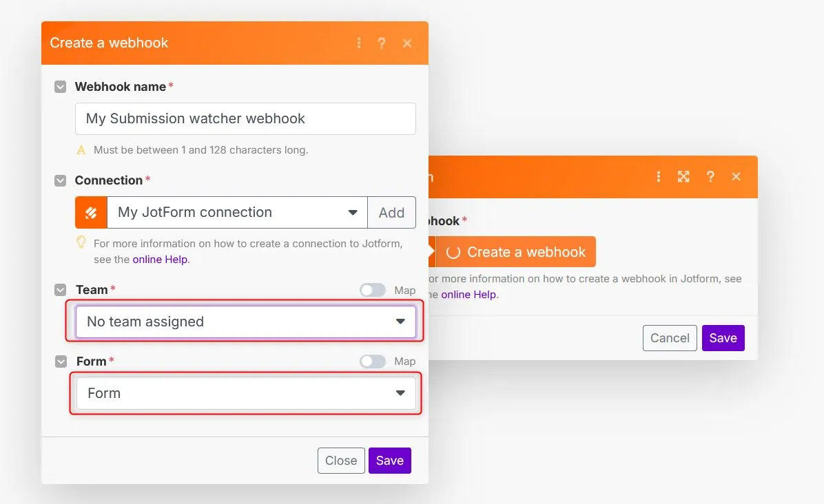Click Save in the back module window
Viewport: 824px width, 504px height.
(x=723, y=338)
